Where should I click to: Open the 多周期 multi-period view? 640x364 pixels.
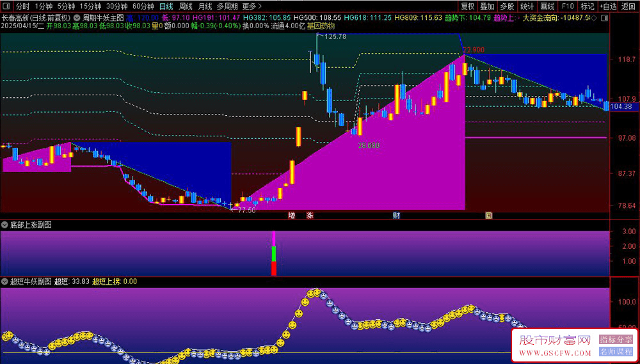click(x=227, y=6)
